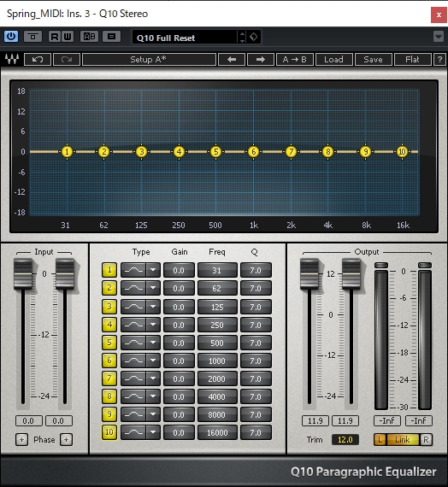Select the L channel button

pos(380,439)
